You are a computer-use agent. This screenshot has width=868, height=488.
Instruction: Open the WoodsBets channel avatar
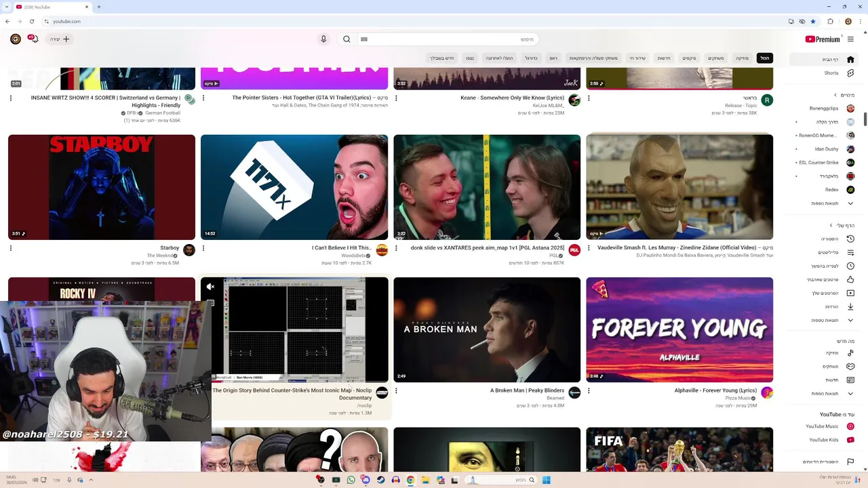tap(382, 250)
